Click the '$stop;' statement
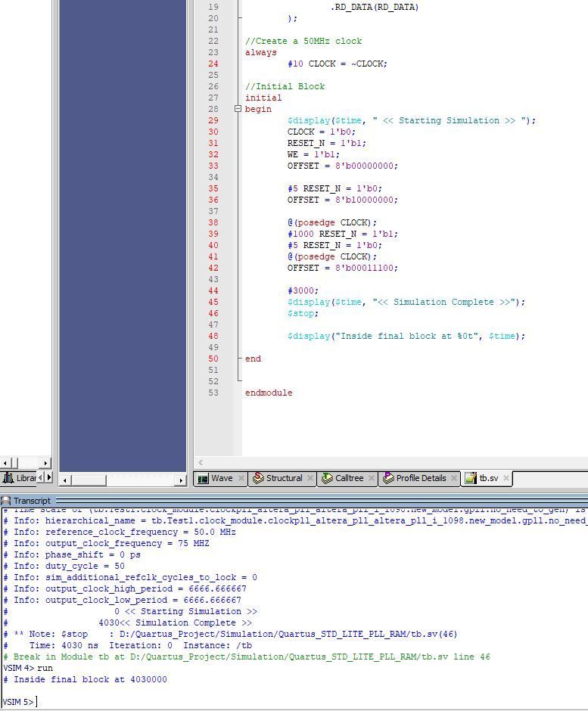 pyautogui.click(x=303, y=313)
